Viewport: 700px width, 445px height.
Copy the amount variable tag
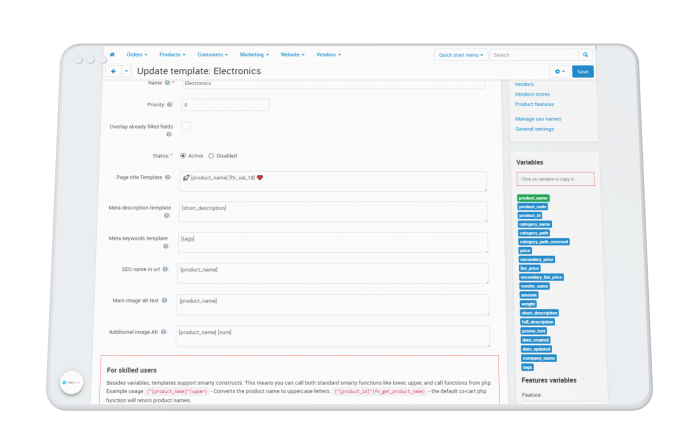[529, 295]
